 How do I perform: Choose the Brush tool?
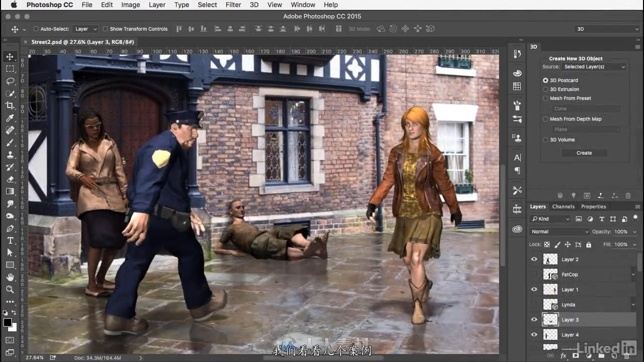tap(10, 142)
